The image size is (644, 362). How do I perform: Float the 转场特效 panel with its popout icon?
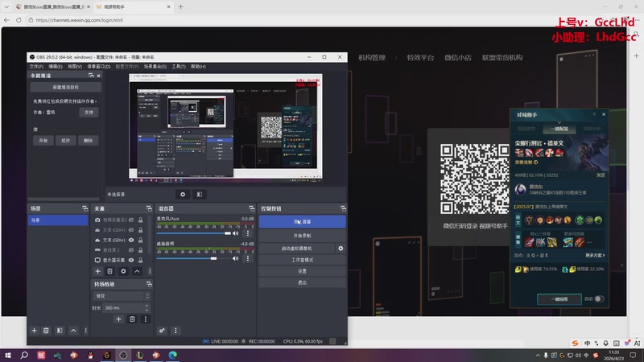149,284
